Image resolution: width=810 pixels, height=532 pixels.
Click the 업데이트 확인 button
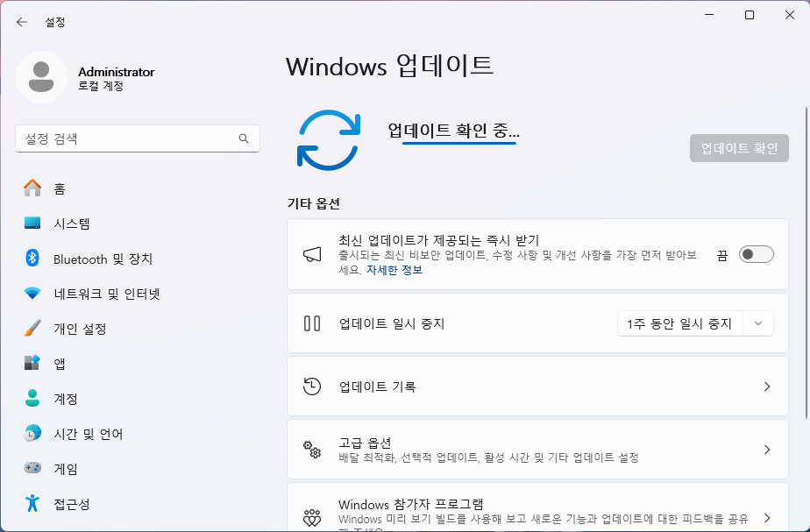tap(739, 148)
